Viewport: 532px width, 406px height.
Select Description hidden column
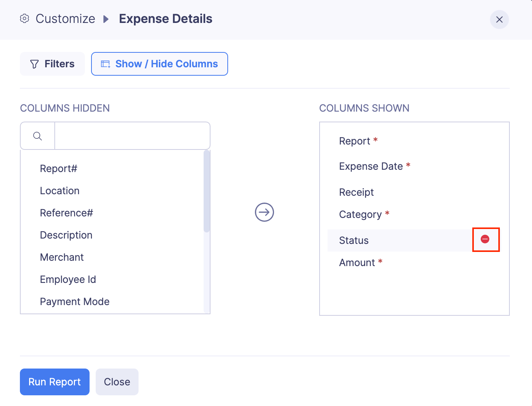click(66, 235)
